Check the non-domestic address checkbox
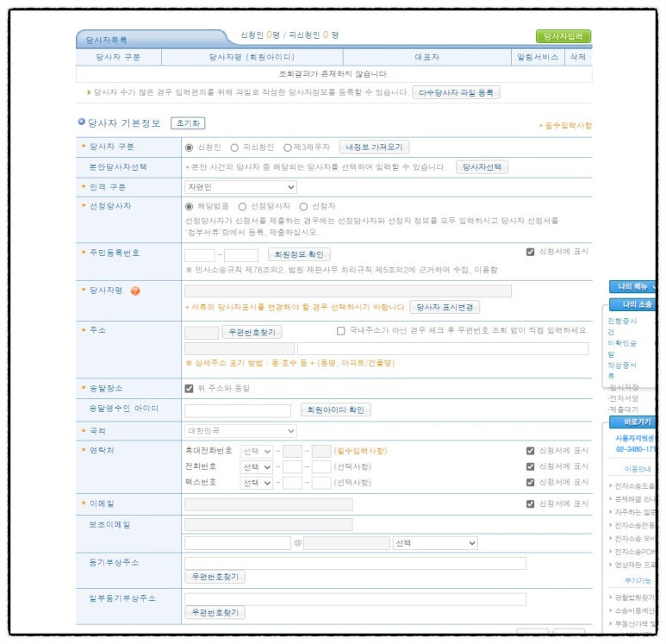The height and width of the screenshot is (644, 666). (340, 331)
